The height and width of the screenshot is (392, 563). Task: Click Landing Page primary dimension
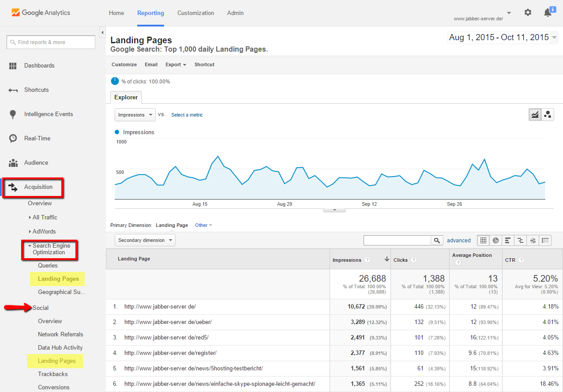(x=172, y=225)
